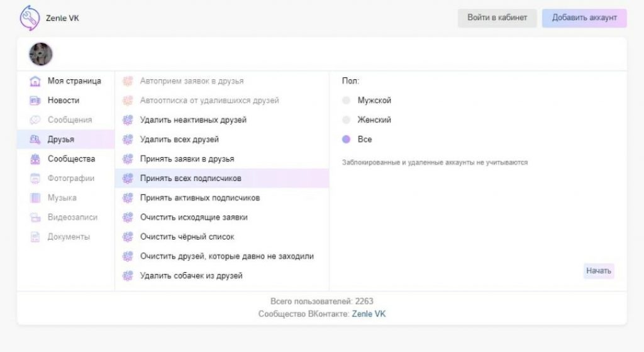Click the Войти в кабинет button
The height and width of the screenshot is (352, 644).
(x=497, y=18)
